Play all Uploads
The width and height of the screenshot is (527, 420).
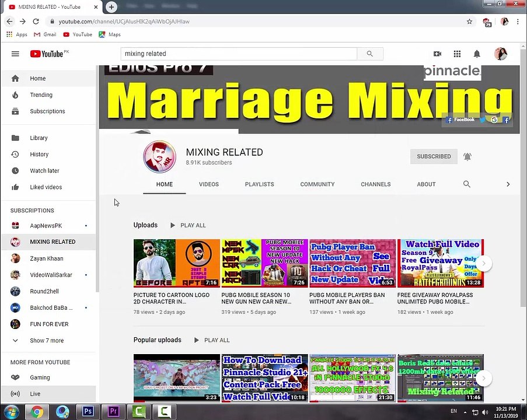coord(188,225)
